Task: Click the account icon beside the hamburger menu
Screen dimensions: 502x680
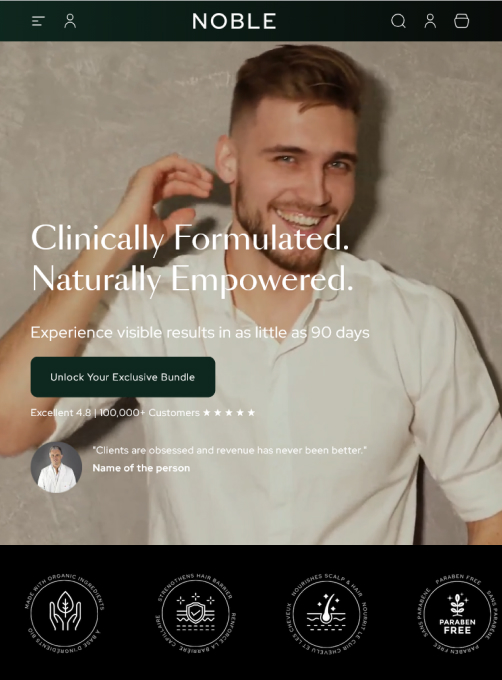Action: point(70,21)
